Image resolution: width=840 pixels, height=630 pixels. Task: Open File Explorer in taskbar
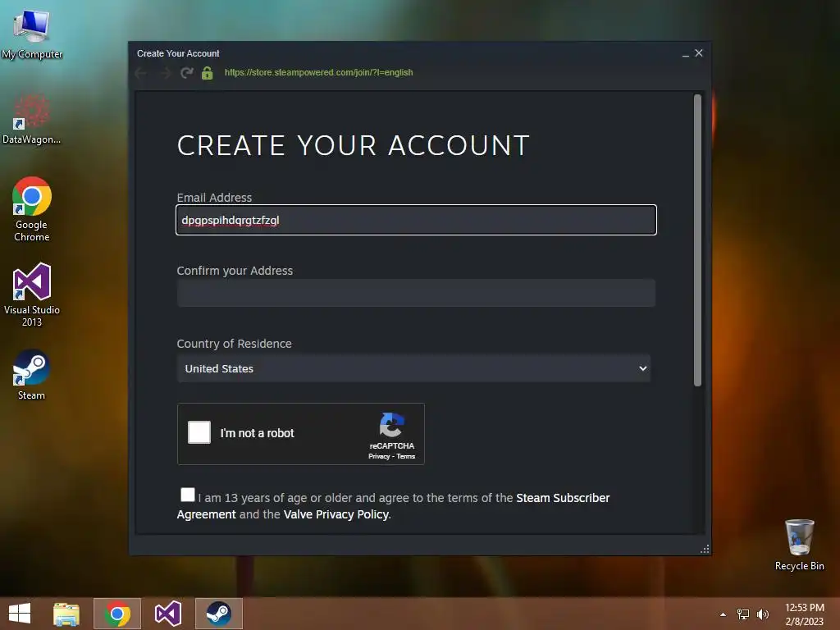(66, 614)
